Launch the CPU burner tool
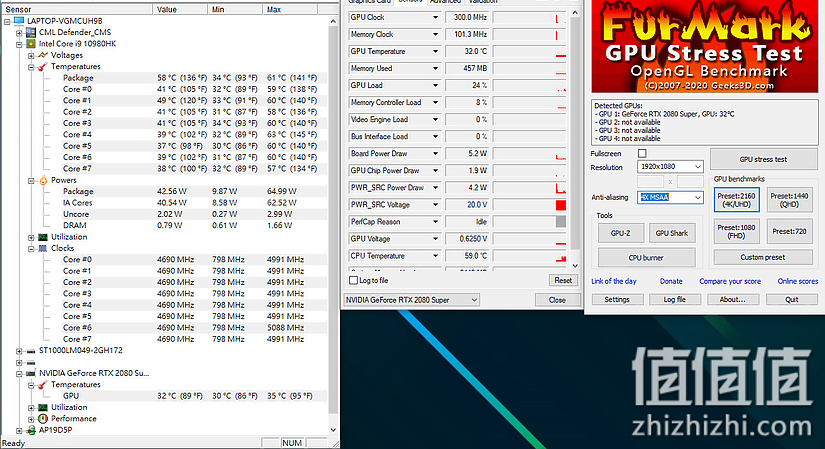This screenshot has width=825, height=449. click(x=646, y=258)
